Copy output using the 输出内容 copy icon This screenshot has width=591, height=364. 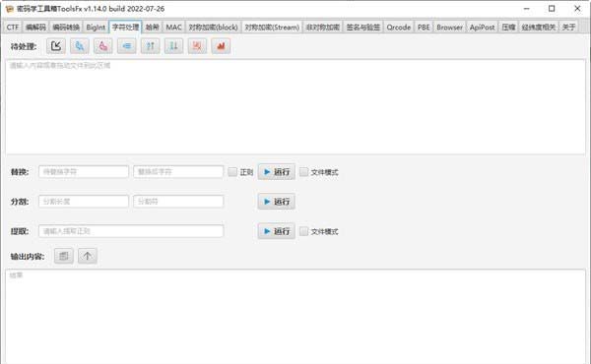tap(64, 257)
